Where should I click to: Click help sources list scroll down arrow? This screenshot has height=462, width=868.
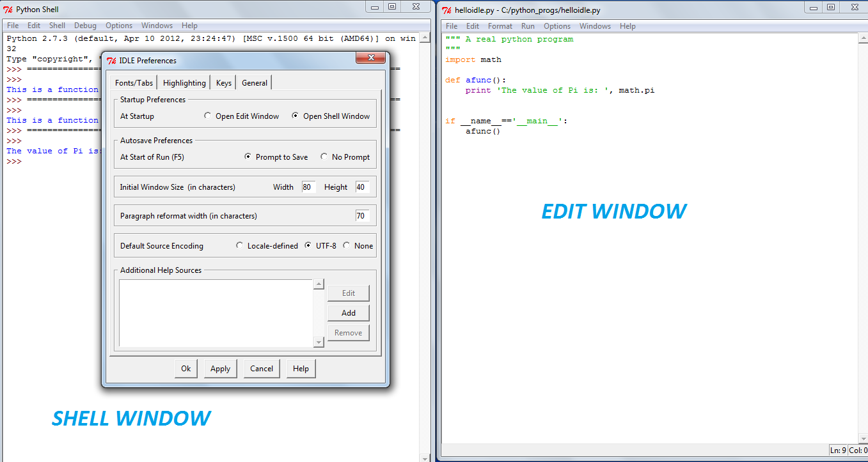319,343
